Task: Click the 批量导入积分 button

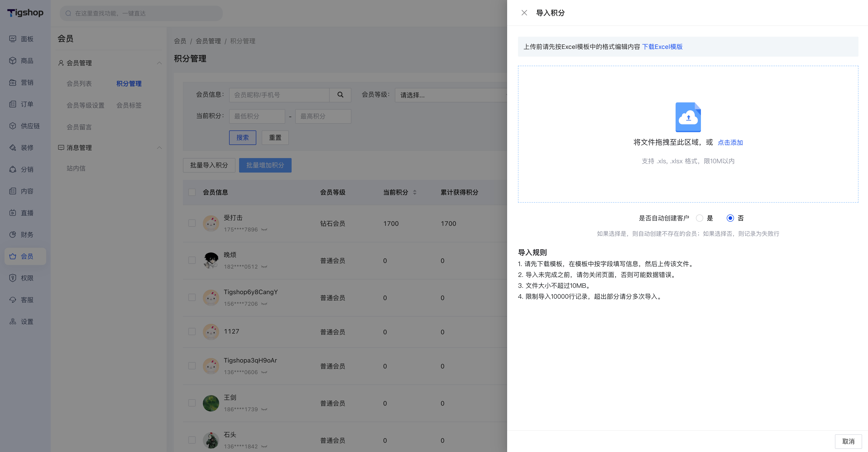Action: [x=209, y=165]
